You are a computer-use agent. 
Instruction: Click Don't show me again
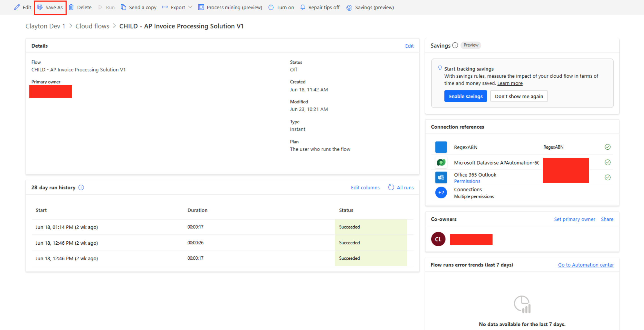(519, 96)
